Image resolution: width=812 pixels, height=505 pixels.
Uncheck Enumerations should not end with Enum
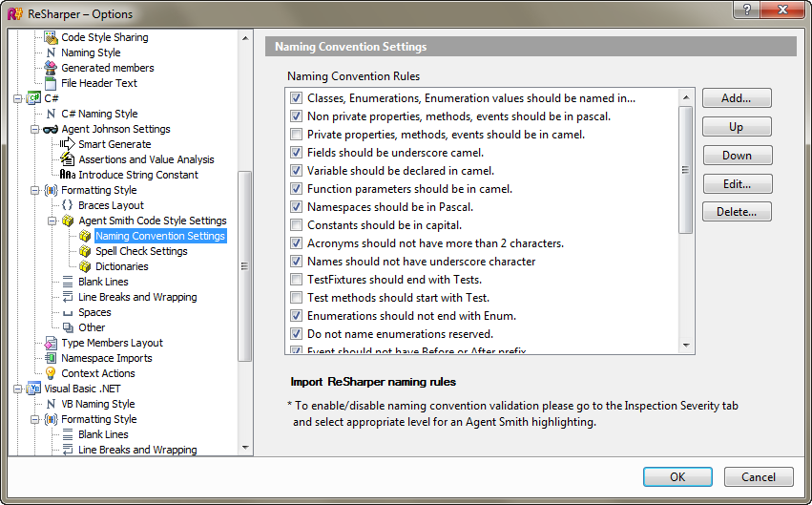(296, 315)
